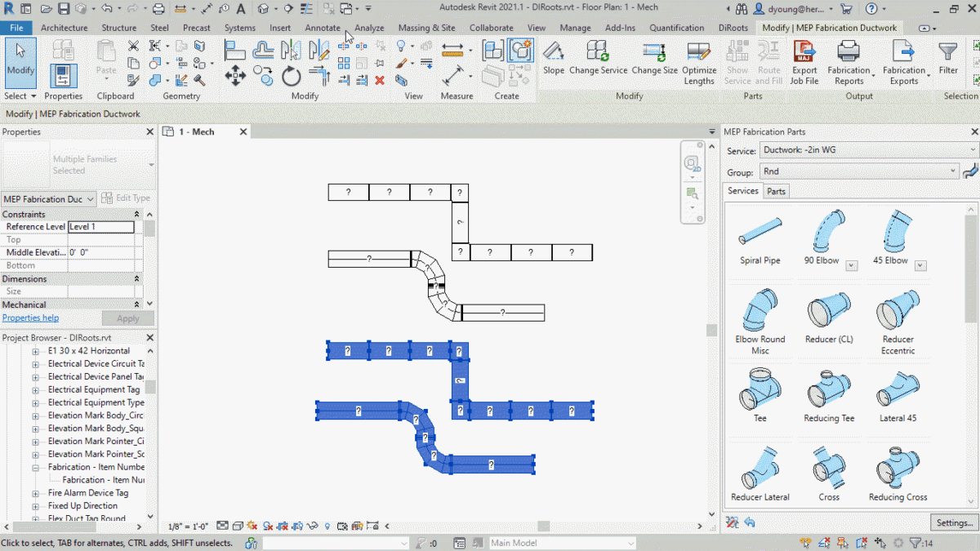Image resolution: width=980 pixels, height=551 pixels.
Task: Open the Optimize Lengths tool
Action: (699, 62)
